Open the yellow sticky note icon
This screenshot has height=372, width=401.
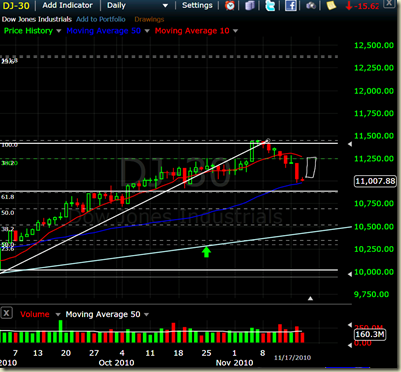331,5
